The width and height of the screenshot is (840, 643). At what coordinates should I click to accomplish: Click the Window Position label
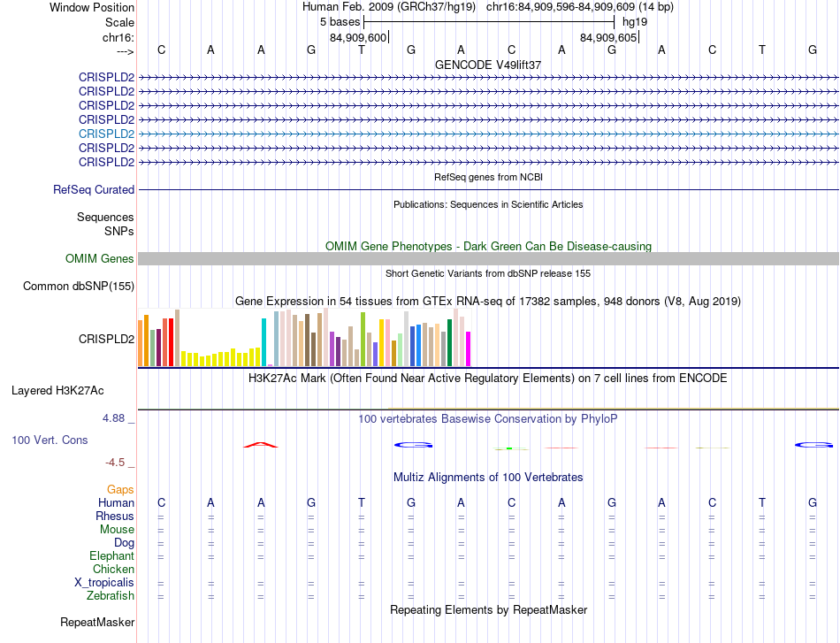[x=92, y=7]
